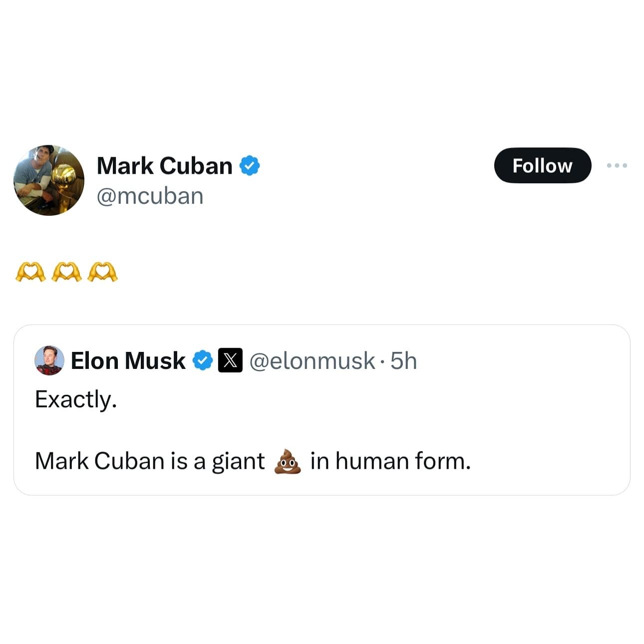
Task: Open the @mcuban handle link
Action: [x=150, y=196]
